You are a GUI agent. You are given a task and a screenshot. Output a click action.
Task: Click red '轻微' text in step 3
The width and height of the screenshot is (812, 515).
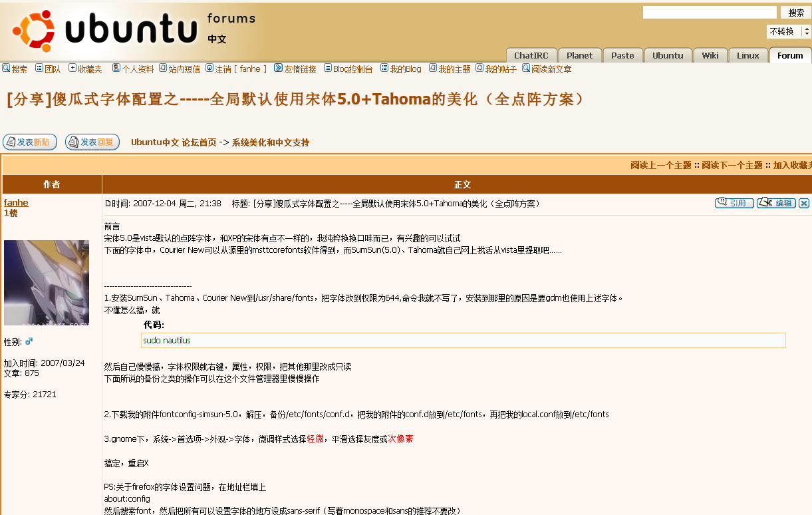[315, 439]
